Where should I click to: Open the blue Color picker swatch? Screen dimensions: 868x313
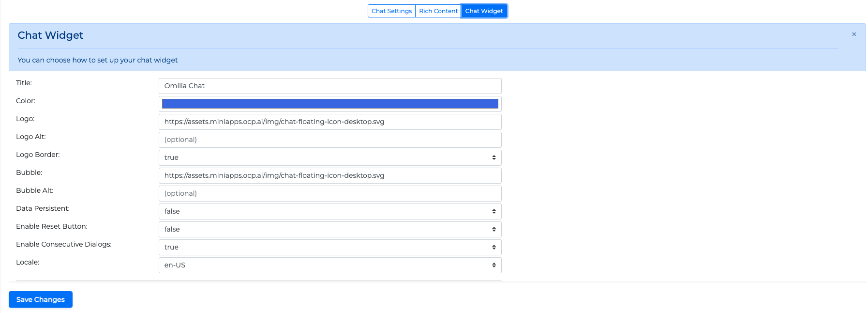click(329, 104)
